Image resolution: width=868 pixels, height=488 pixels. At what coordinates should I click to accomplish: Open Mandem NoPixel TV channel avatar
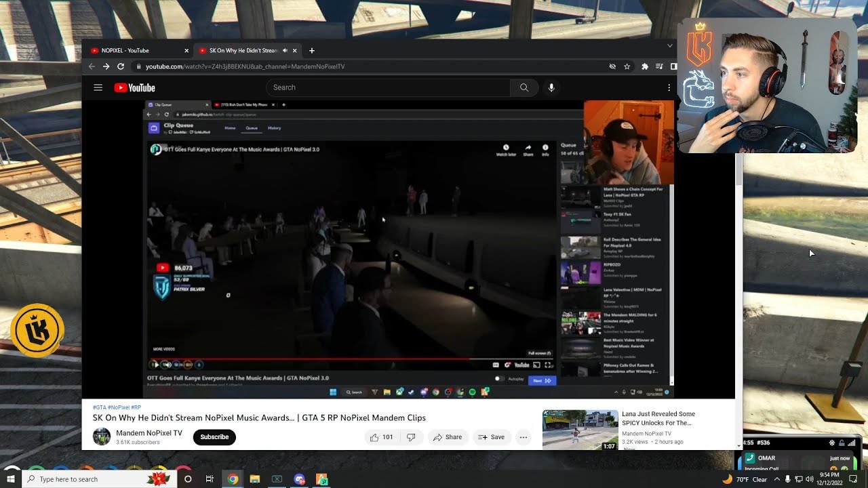(x=102, y=436)
